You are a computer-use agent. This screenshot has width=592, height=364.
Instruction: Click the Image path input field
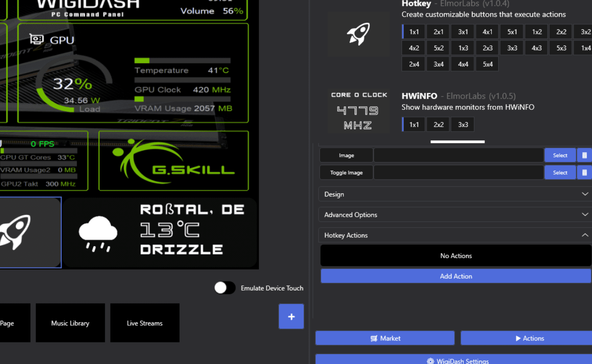[x=458, y=155]
